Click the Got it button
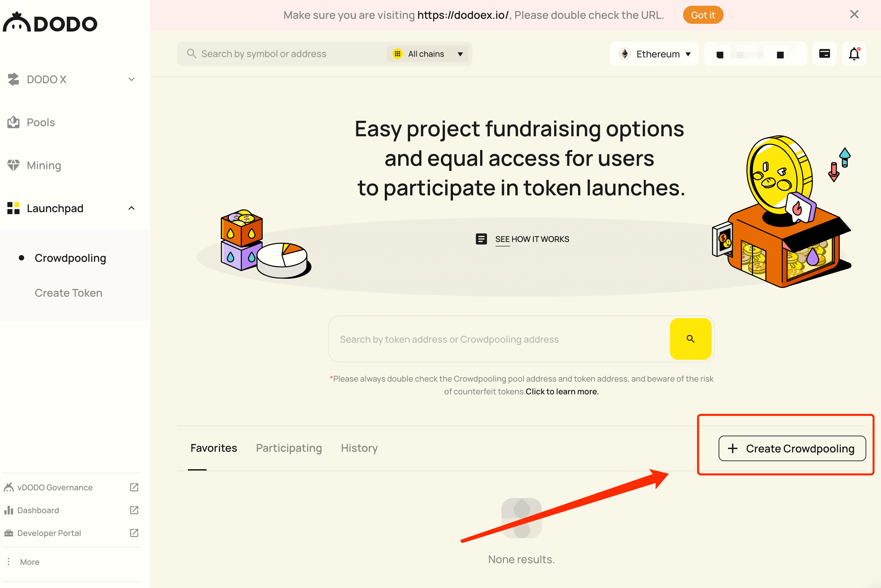This screenshot has width=881, height=588. coord(703,15)
